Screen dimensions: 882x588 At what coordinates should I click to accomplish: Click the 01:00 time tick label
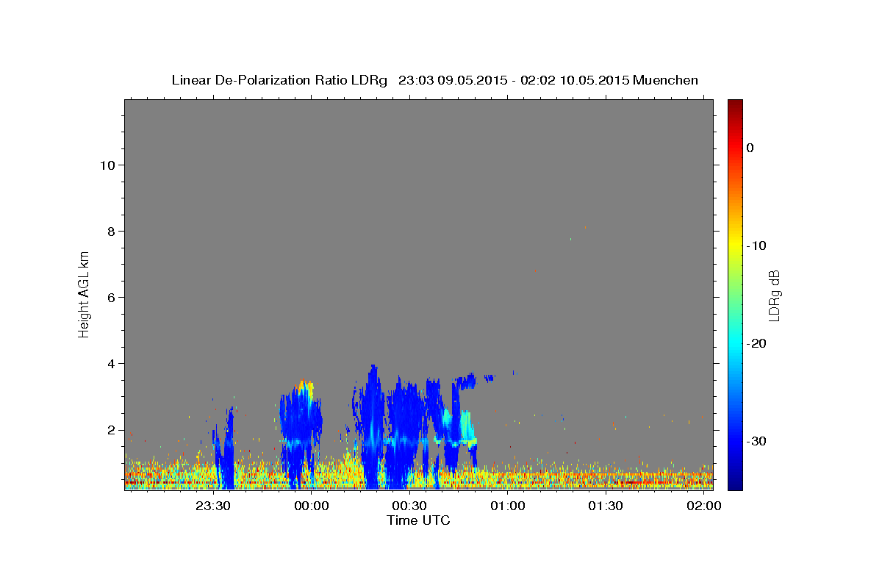[x=508, y=506]
